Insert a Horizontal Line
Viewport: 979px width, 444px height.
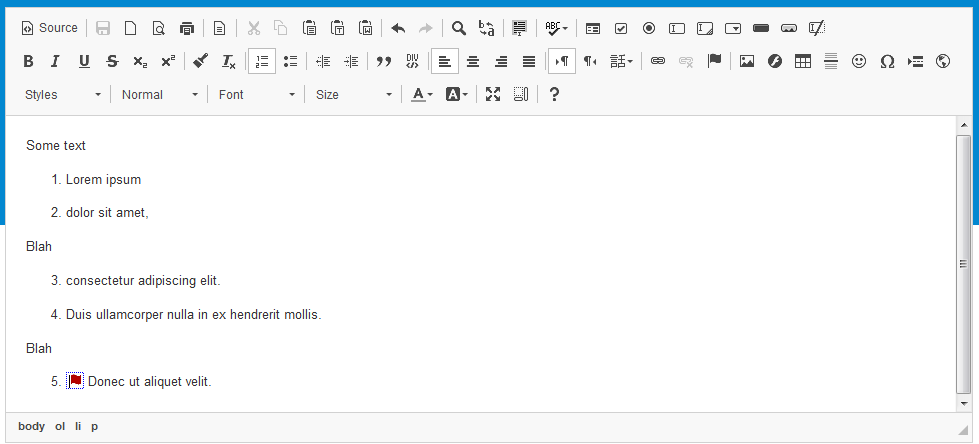(831, 61)
